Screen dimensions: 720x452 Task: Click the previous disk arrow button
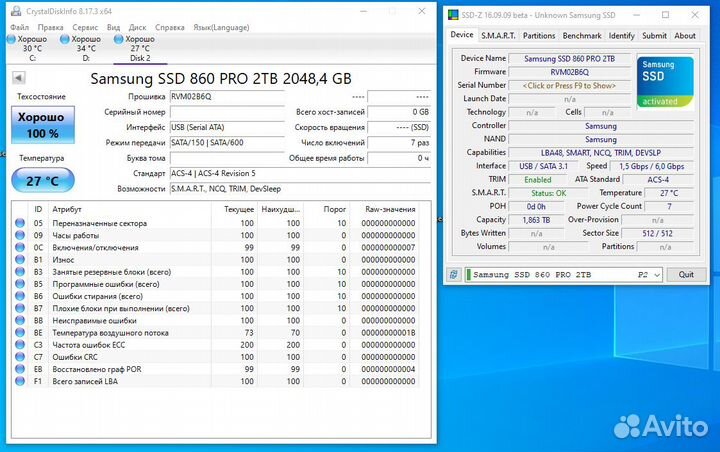click(18, 78)
